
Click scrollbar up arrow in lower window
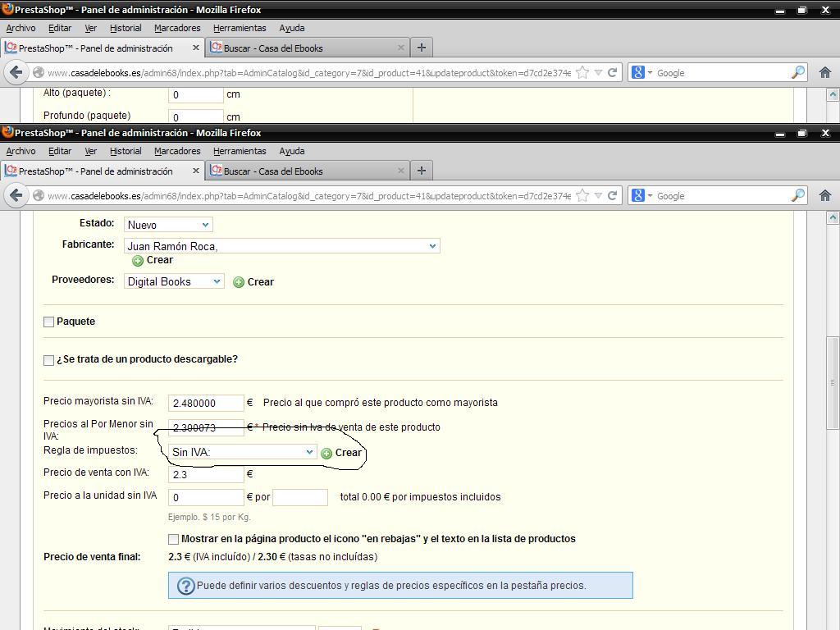[833, 217]
